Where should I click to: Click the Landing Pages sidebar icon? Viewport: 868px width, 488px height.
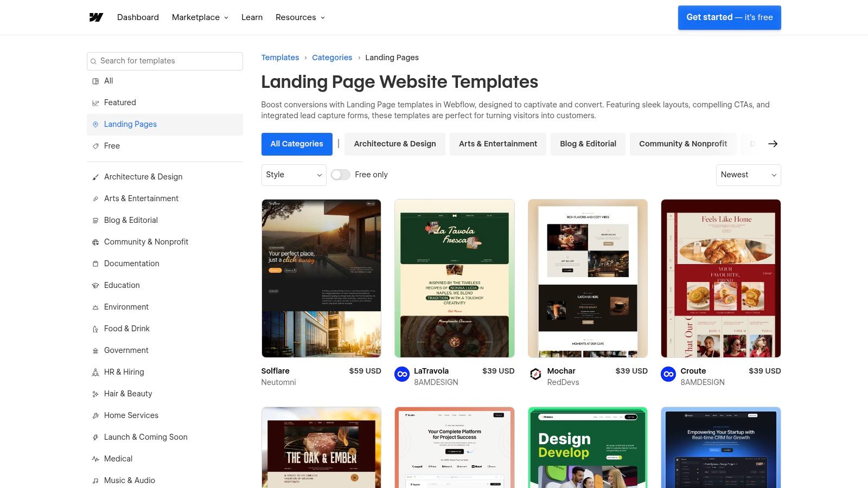pos(95,125)
